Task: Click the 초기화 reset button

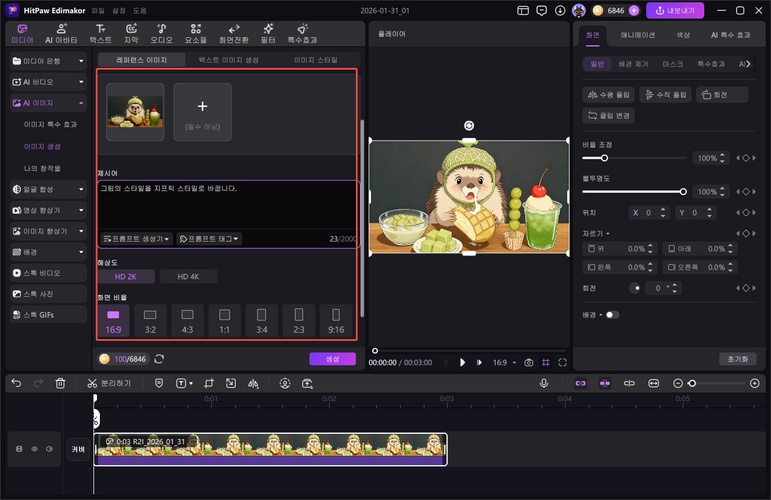Action: [x=738, y=359]
